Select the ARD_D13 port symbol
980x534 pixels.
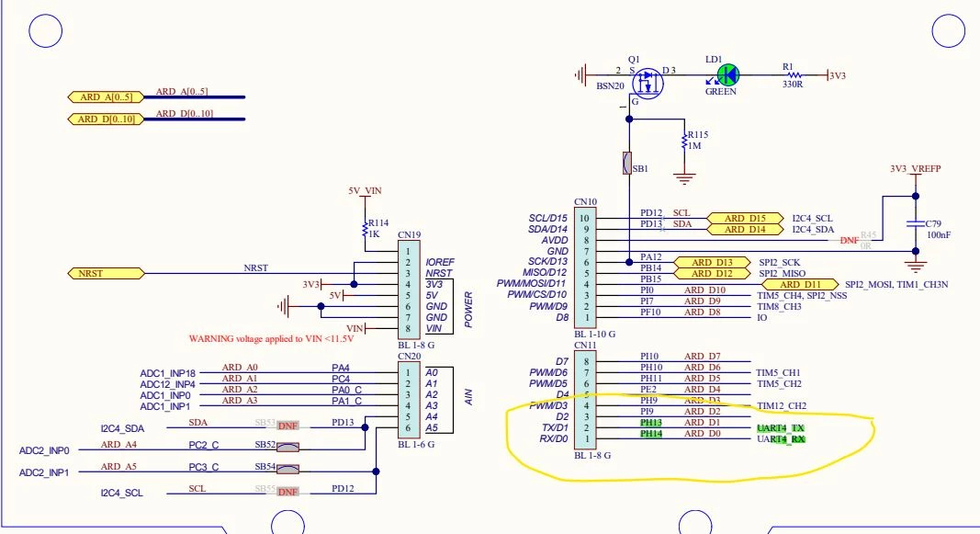coord(712,262)
